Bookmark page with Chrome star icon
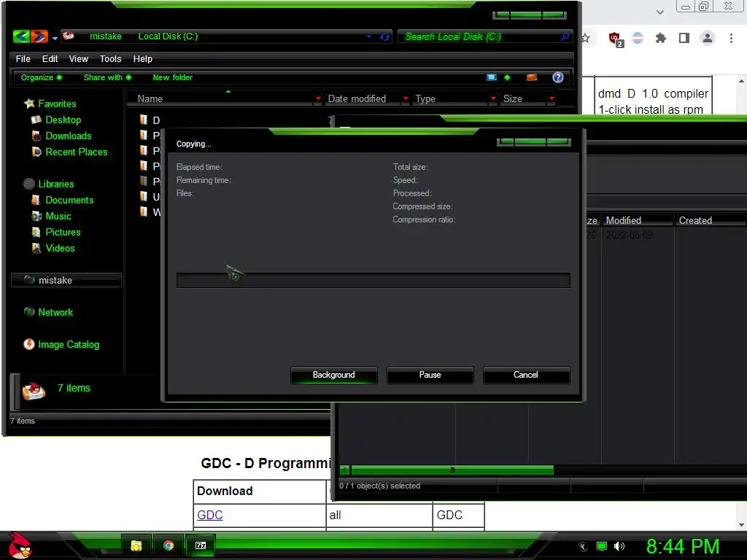The height and width of the screenshot is (560, 747). pos(586,38)
